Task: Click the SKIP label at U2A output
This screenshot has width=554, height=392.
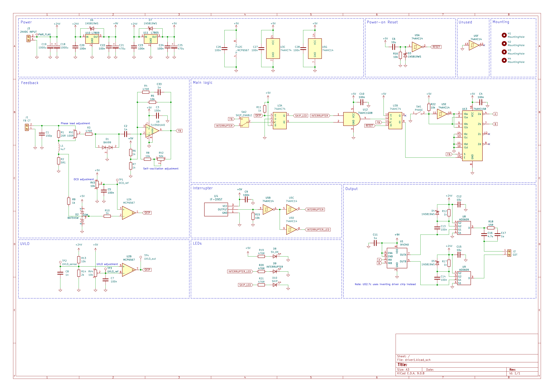Action: 147,213
